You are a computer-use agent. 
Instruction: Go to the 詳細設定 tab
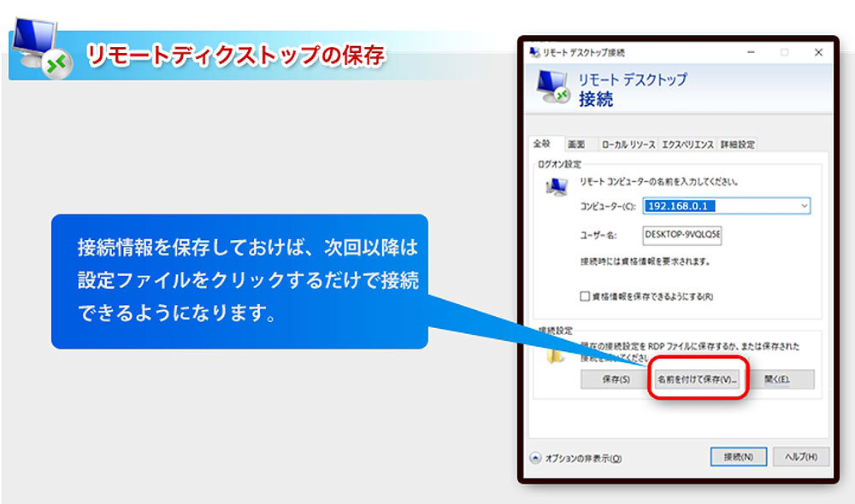click(x=738, y=144)
